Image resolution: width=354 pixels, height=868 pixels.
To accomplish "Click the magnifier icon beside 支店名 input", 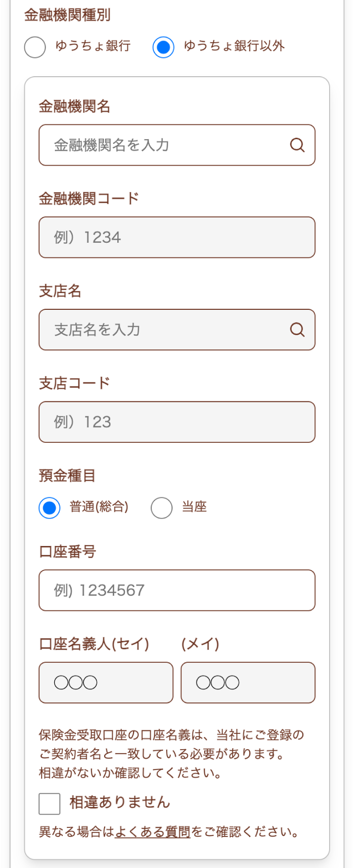I will pos(298,330).
